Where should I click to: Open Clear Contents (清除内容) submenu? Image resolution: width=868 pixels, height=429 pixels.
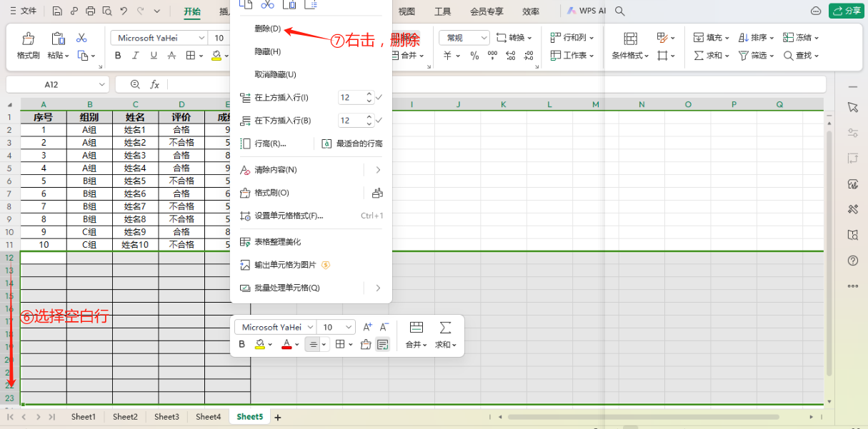311,170
